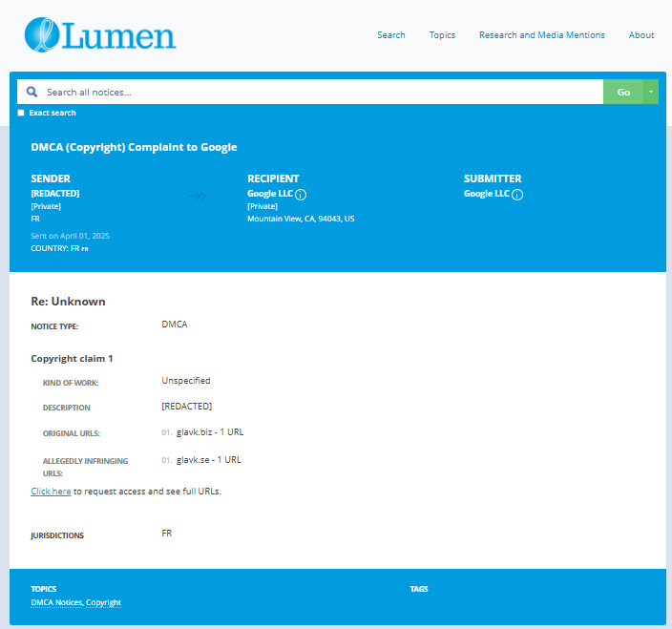Open the Search nav item
672x629 pixels.
point(390,35)
